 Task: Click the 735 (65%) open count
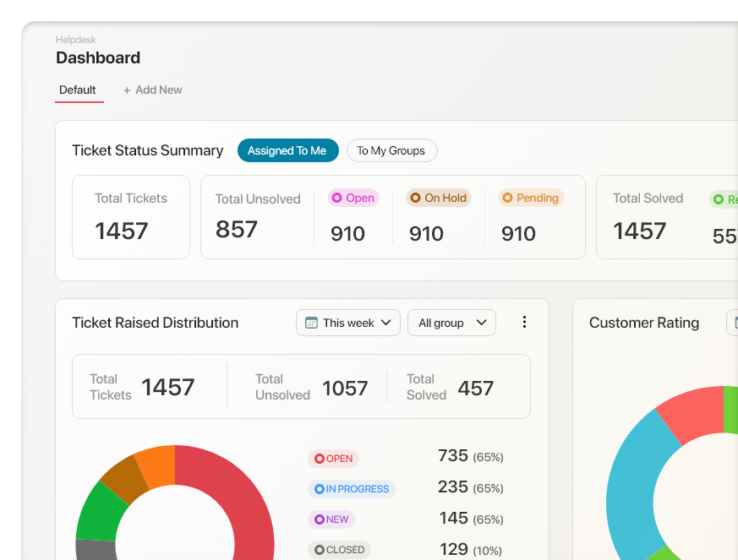[x=471, y=456]
